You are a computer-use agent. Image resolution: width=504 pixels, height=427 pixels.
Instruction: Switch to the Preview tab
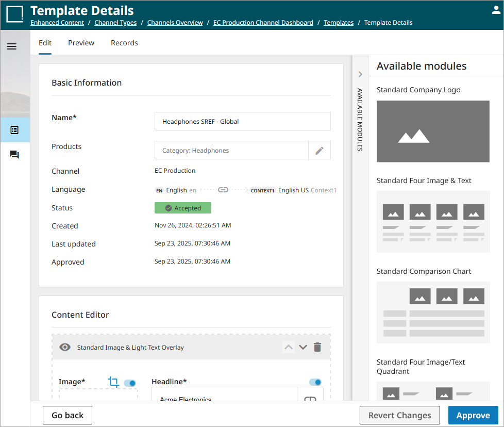pos(81,43)
